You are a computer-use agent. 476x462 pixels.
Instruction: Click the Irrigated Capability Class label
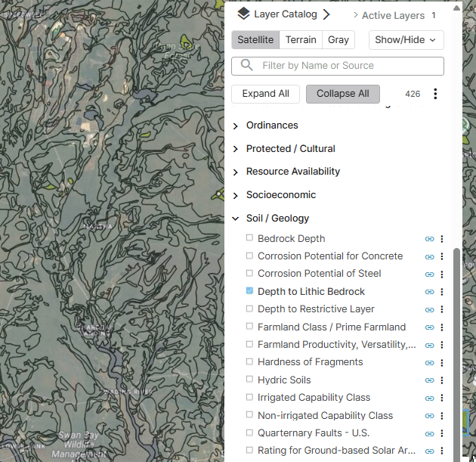point(314,398)
